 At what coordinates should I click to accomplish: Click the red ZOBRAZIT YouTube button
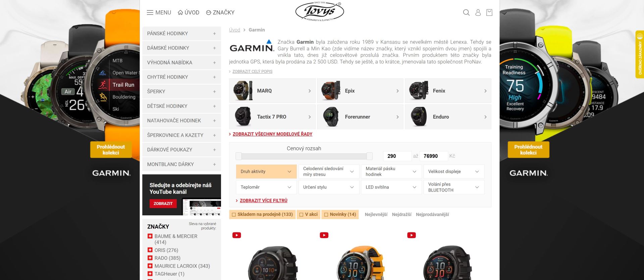tap(163, 204)
